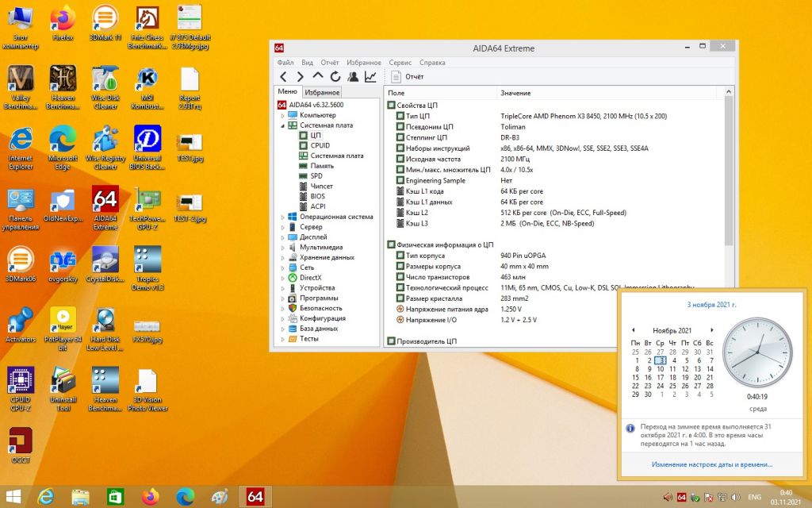Screen dimensions: 812x508
Task: Collapse the Системная плата tree node
Action: coord(283,125)
